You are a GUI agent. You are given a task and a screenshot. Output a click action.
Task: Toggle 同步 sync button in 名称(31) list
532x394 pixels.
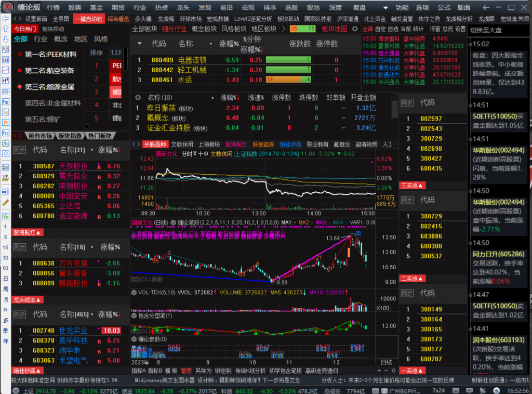(x=19, y=150)
